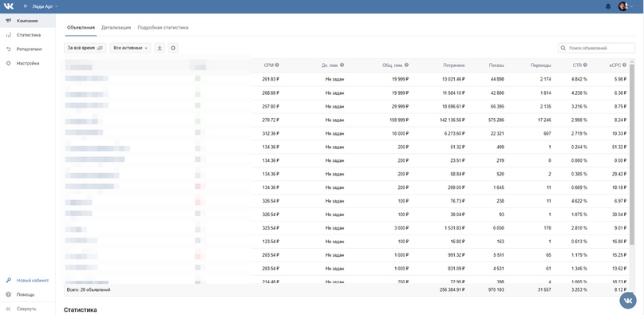This screenshot has height=315, width=644.
Task: Click the Статистика bar chart icon
Action: click(8, 35)
